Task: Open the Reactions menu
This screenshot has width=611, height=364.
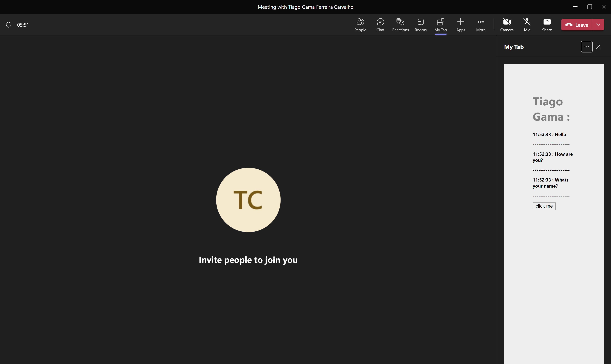Action: point(400,25)
